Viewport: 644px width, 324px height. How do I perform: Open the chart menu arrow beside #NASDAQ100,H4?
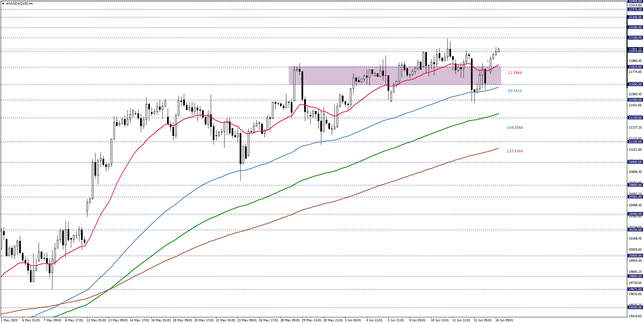coord(3,4)
